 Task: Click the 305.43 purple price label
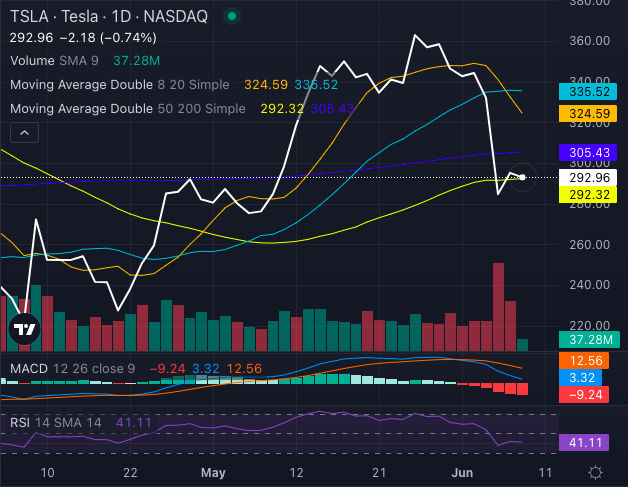588,153
